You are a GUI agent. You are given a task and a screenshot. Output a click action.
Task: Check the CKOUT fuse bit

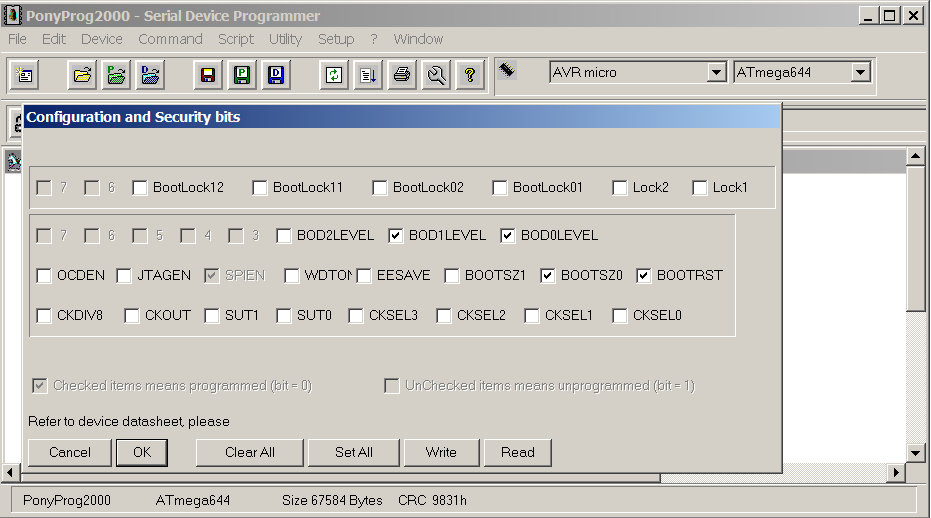[131, 315]
